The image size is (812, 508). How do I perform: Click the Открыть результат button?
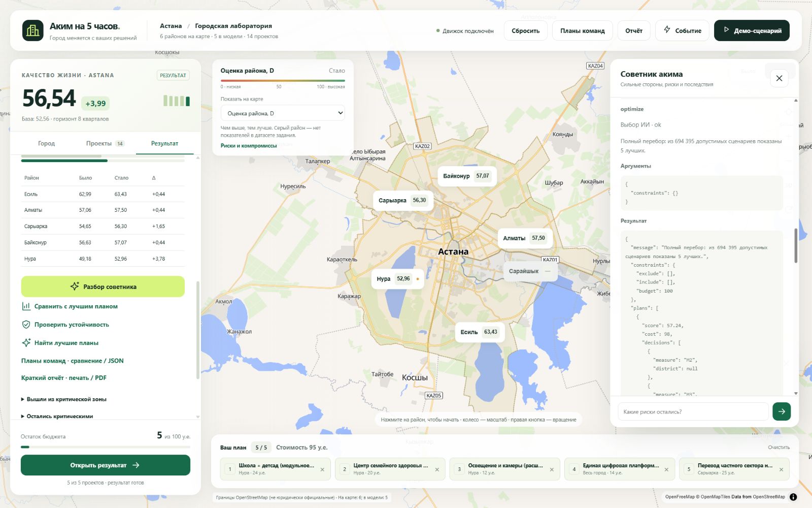coord(106,465)
